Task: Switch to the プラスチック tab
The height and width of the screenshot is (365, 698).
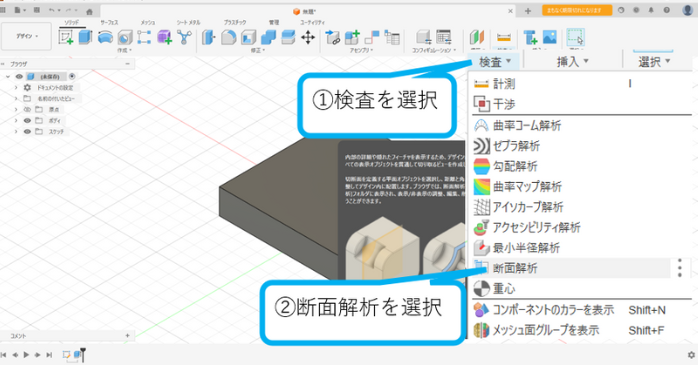Action: 235,22
